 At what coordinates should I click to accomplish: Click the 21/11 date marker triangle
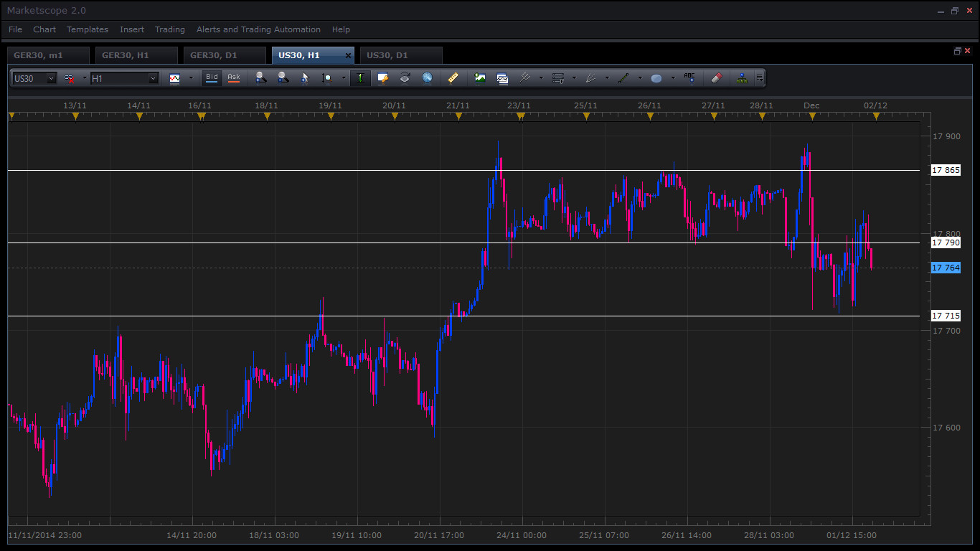click(x=458, y=116)
